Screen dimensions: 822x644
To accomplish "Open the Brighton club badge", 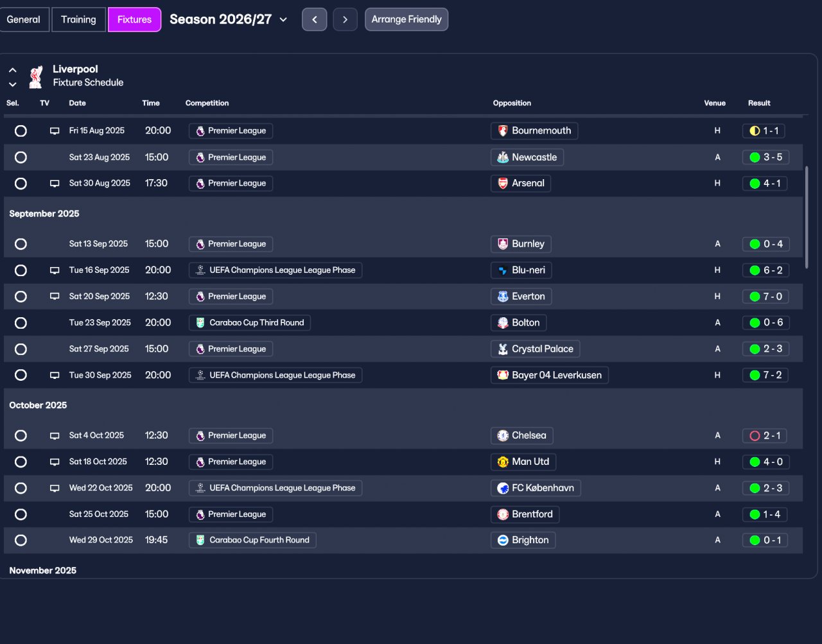I will point(503,540).
